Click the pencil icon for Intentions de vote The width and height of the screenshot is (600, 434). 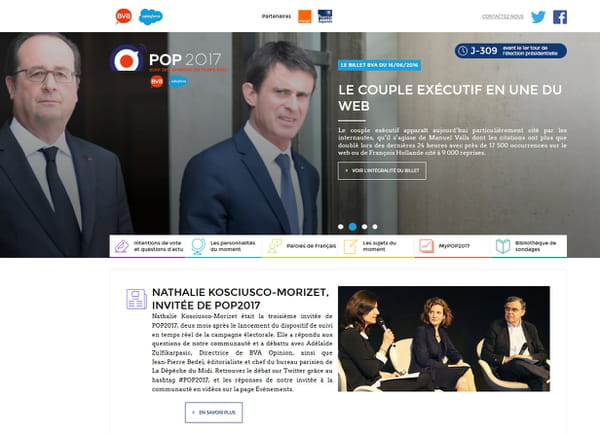click(122, 246)
